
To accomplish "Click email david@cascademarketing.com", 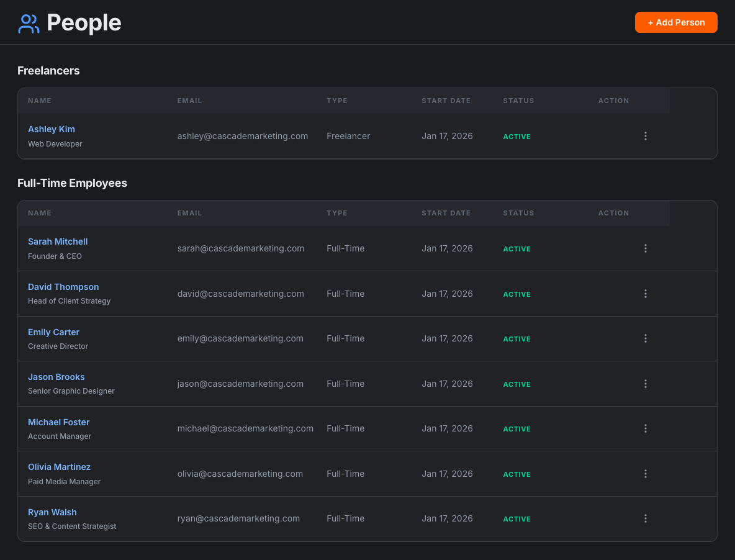I will click(240, 294).
